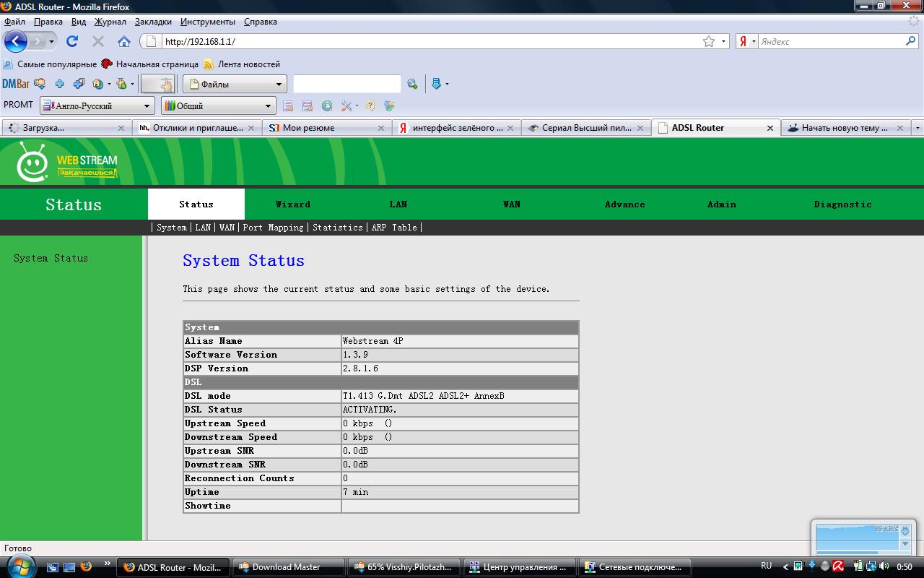924x578 pixels.
Task: Open the Закладки menu
Action: point(153,22)
